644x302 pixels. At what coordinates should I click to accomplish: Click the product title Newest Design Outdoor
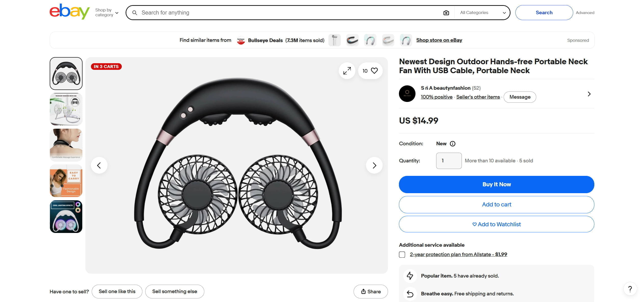[493, 66]
